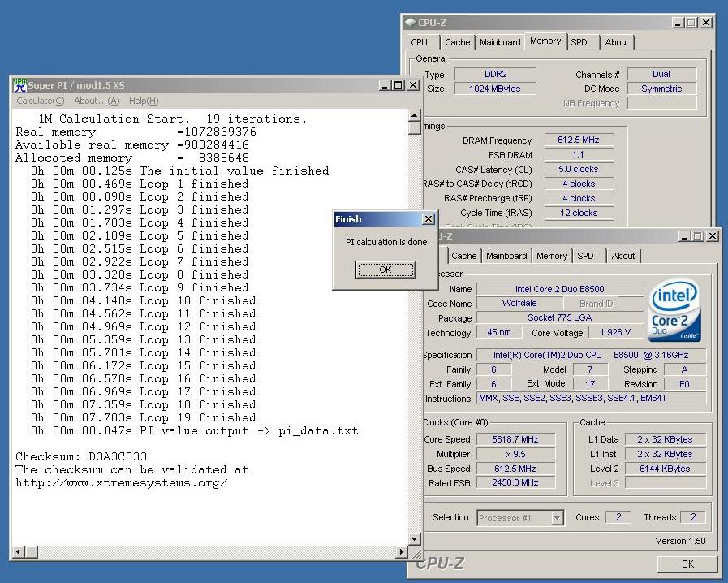728x583 pixels.
Task: Click the Threads count value 2
Action: (693, 517)
